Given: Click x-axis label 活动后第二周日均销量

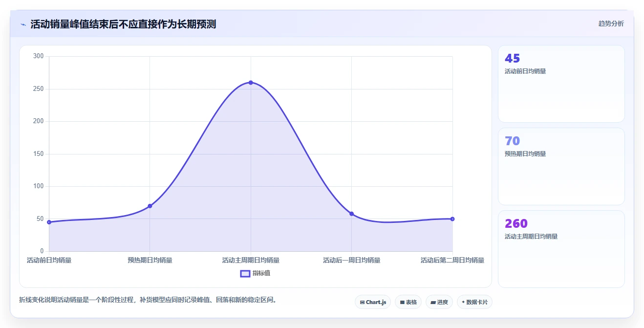Looking at the screenshot, I should coord(452,261).
